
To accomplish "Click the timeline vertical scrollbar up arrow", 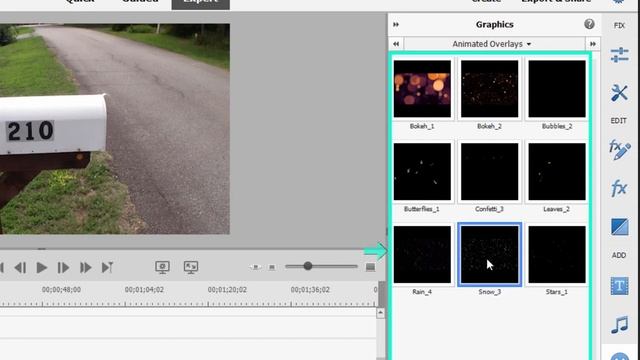I will [380, 313].
